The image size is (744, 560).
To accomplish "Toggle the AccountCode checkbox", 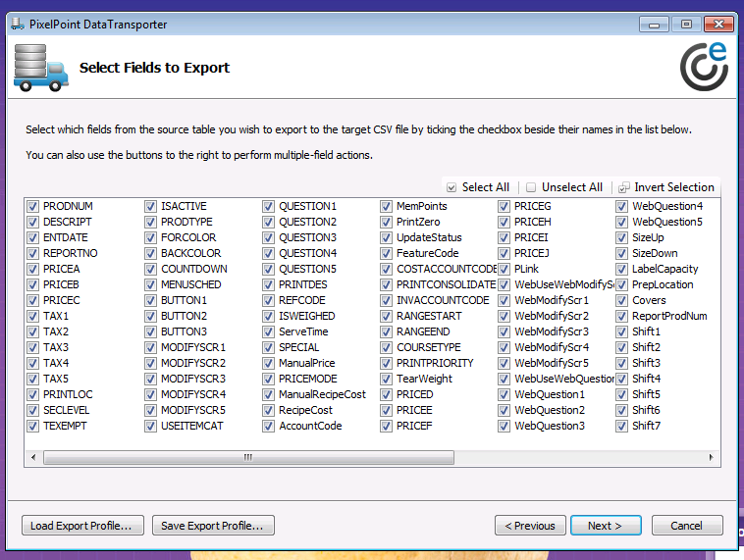I will [269, 427].
